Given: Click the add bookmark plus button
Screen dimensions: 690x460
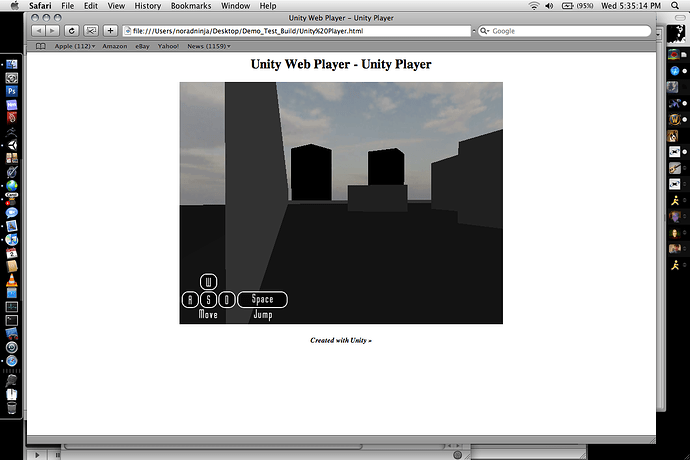Looking at the screenshot, I should [110, 31].
